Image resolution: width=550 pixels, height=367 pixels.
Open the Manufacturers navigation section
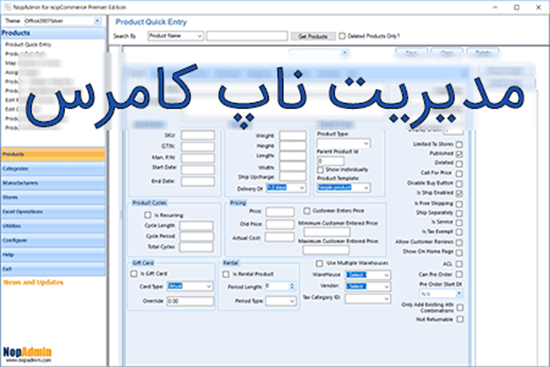tap(53, 183)
